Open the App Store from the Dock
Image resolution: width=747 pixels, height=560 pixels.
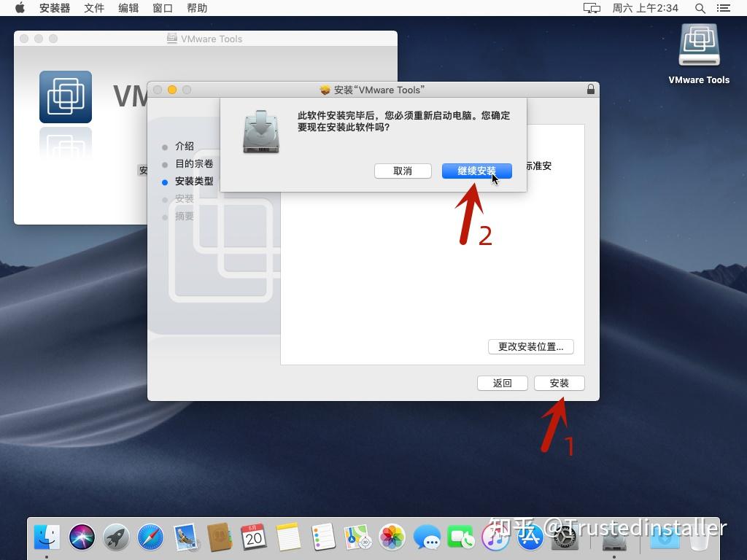tap(530, 537)
